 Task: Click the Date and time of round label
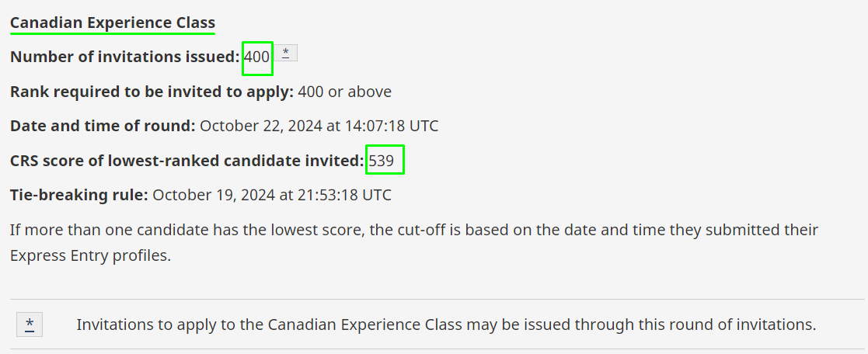[x=103, y=126]
